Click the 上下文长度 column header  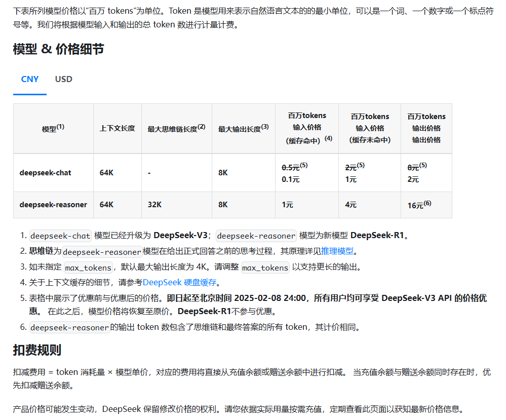tap(117, 129)
